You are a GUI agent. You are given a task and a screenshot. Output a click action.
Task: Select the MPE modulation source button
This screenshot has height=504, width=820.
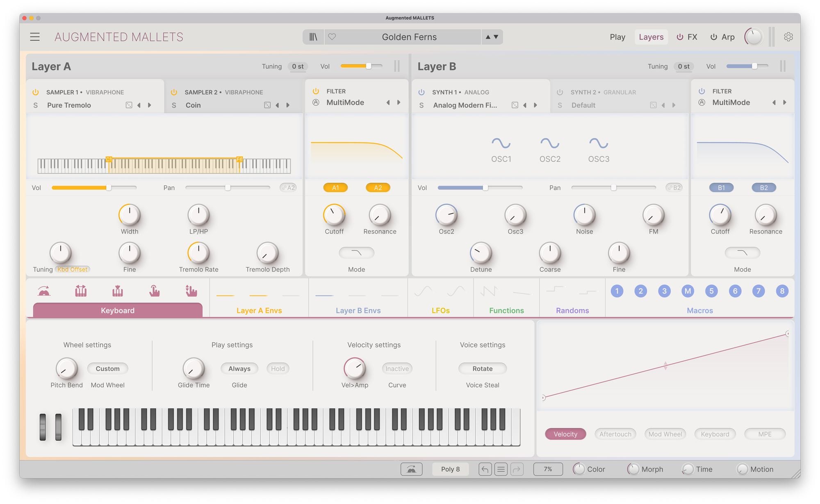point(765,434)
